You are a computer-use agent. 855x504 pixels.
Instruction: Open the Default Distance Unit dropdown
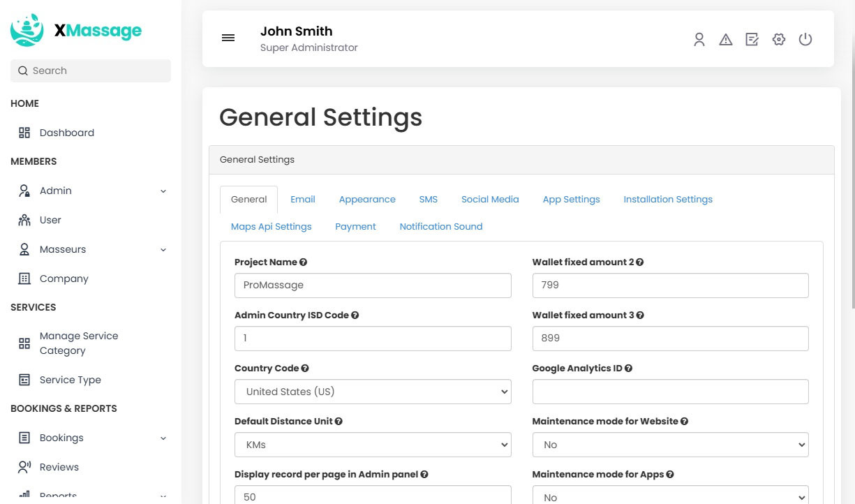click(x=373, y=445)
